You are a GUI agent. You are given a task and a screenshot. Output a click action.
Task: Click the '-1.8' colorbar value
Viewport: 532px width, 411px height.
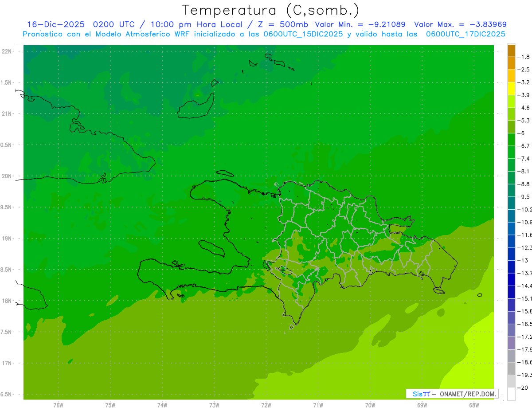(x=524, y=57)
